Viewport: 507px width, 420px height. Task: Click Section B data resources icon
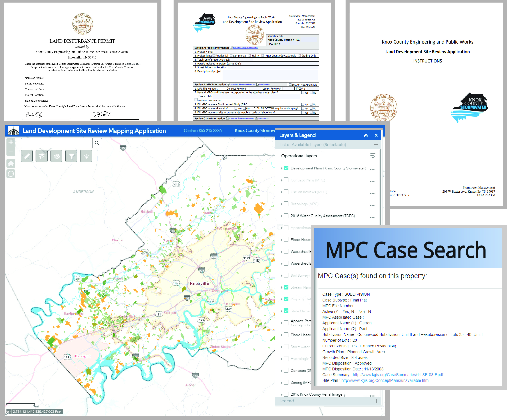(x=258, y=84)
